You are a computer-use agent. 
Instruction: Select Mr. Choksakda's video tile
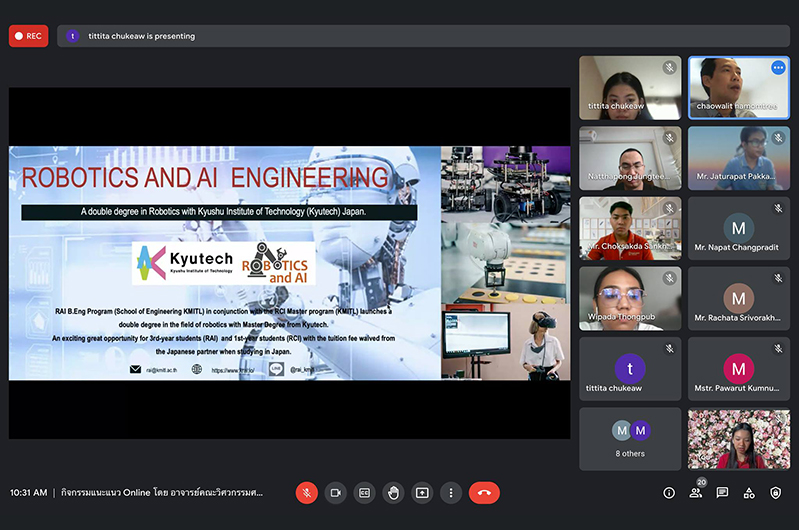[x=630, y=228]
